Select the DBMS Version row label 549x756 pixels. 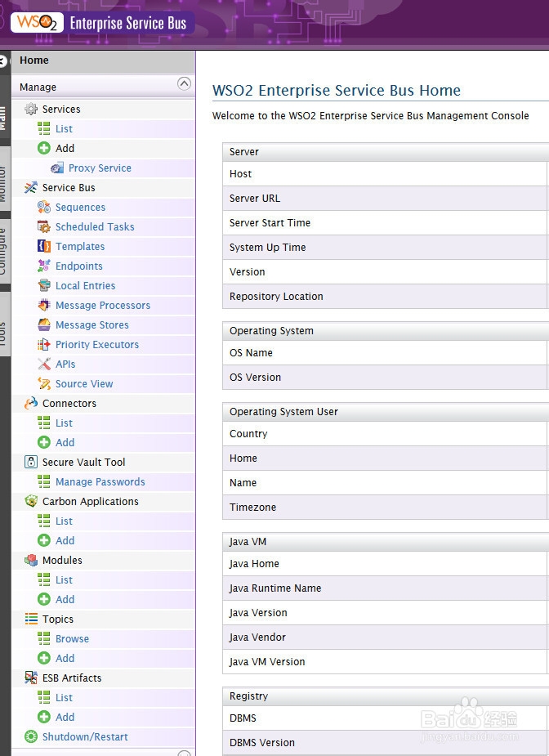(x=261, y=742)
